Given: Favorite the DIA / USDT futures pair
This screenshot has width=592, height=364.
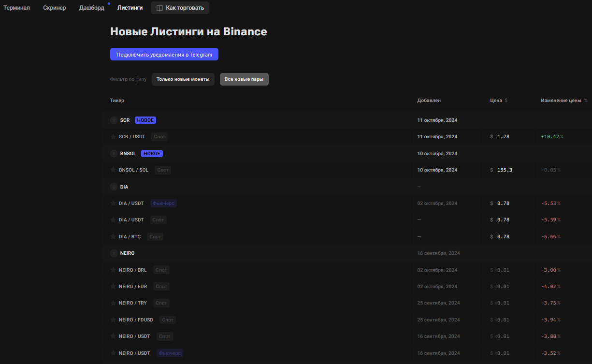Looking at the screenshot, I should (x=114, y=204).
